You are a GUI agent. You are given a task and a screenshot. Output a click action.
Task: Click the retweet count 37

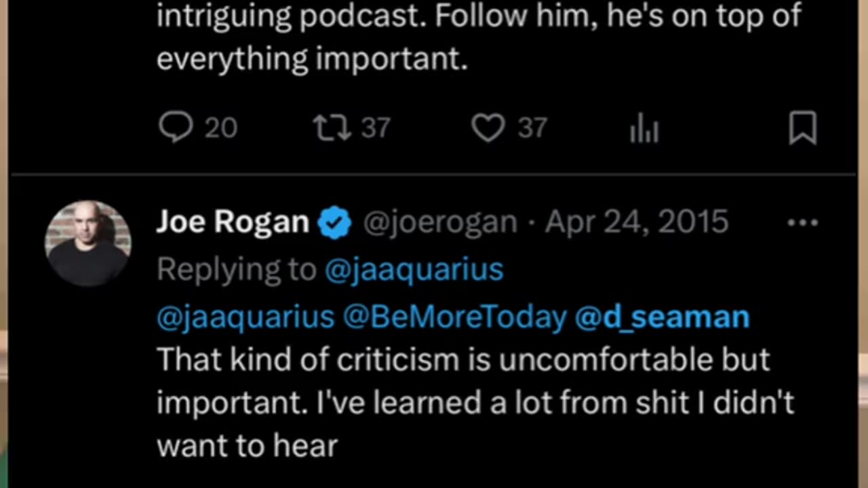coord(375,128)
